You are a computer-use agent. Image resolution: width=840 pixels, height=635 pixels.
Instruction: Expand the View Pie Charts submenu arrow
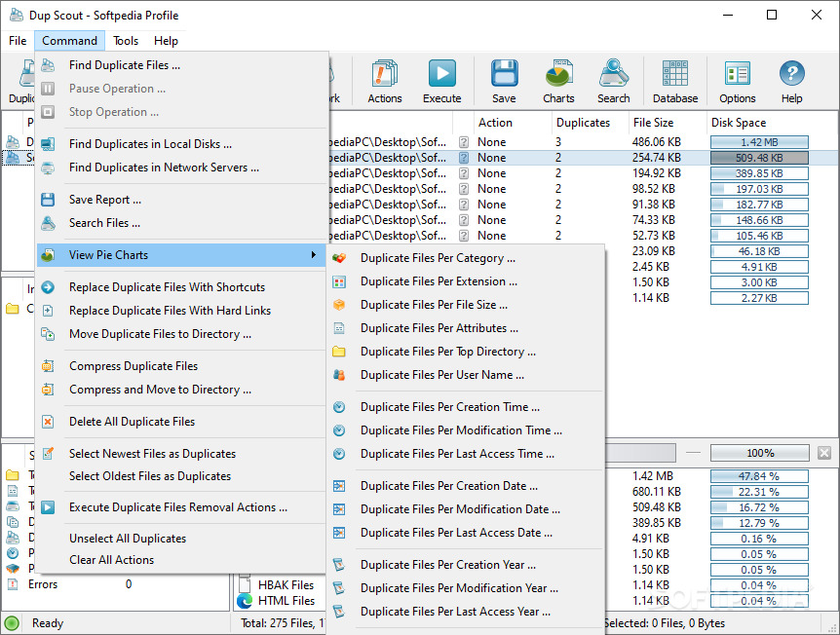315,254
